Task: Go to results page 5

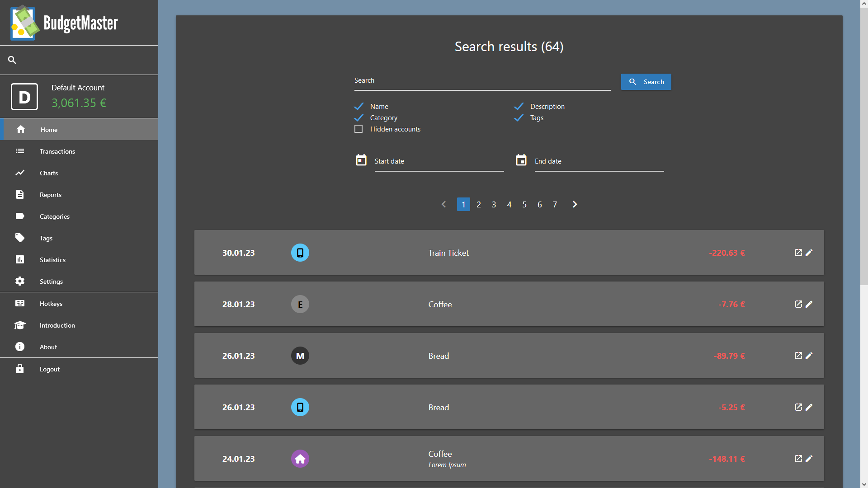Action: click(x=524, y=204)
